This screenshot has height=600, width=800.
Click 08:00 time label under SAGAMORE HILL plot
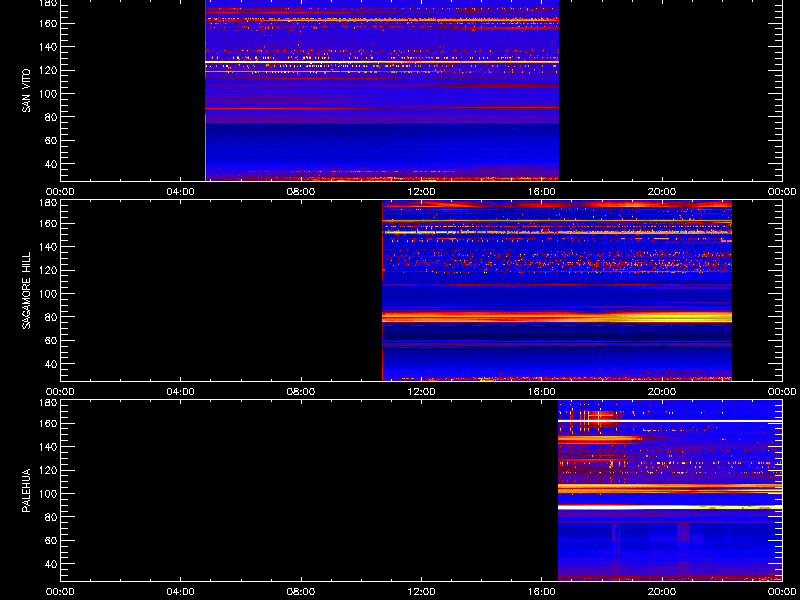point(302,392)
